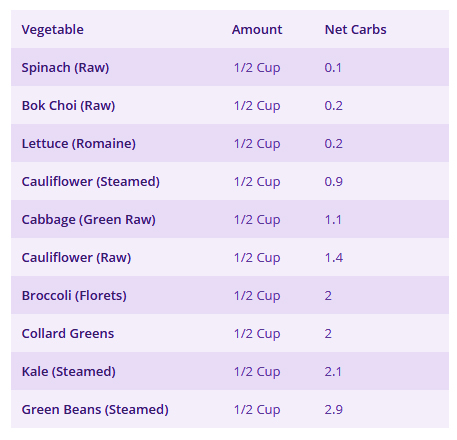457x440 pixels.
Task: Click Lettuce (Romaine) in the table
Action: (x=79, y=144)
